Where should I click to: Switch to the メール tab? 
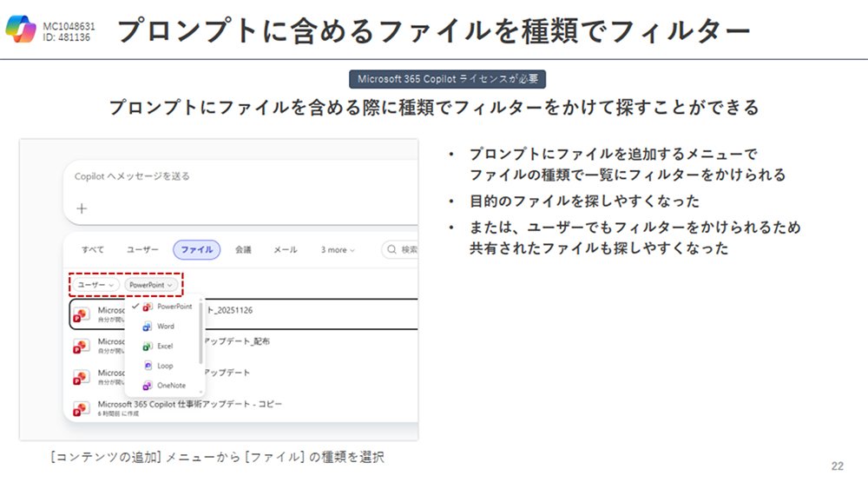point(285,250)
